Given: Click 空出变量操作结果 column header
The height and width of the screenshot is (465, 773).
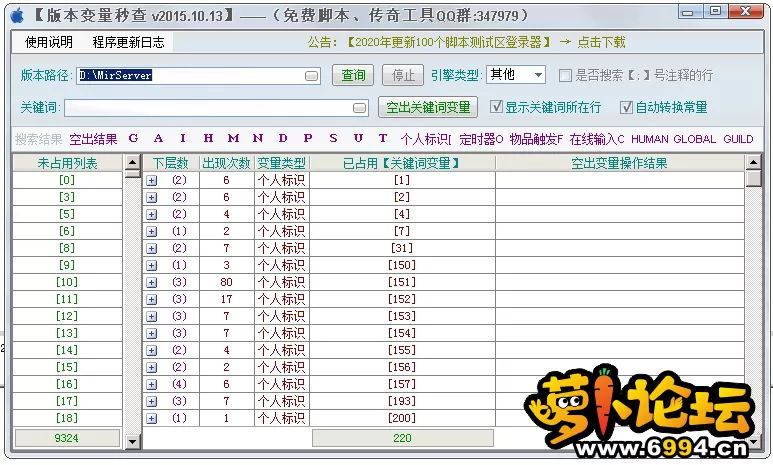Looking at the screenshot, I should coord(620,163).
